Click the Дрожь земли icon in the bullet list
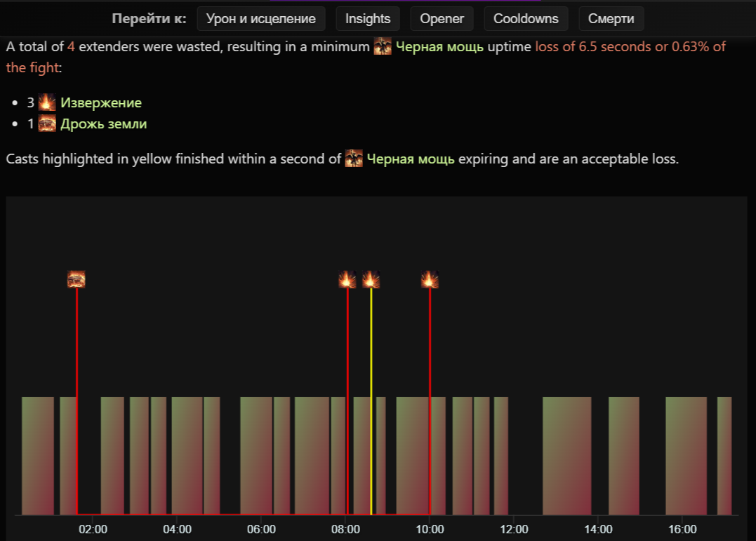The width and height of the screenshot is (756, 541). [x=47, y=123]
